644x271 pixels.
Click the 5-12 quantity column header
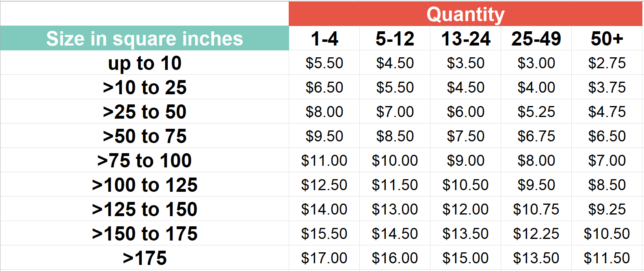395,39
